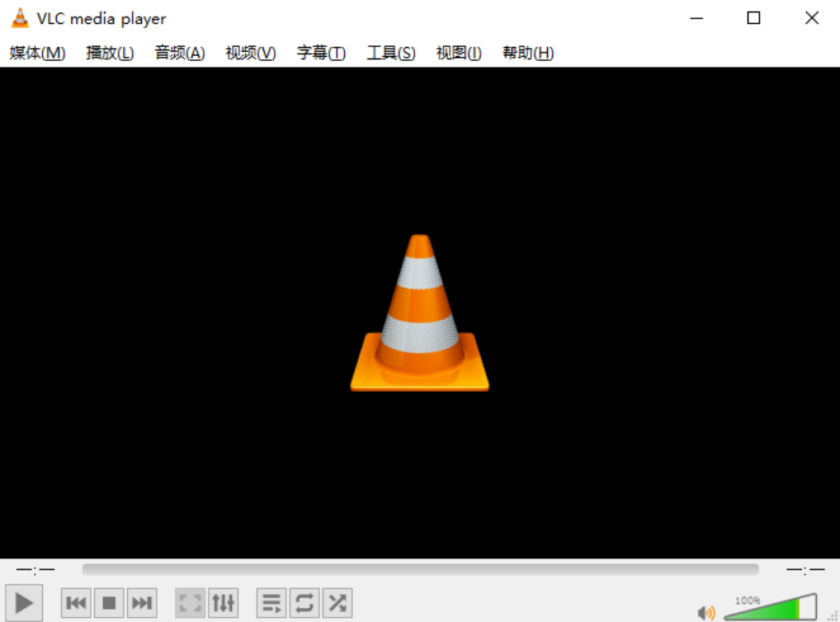
Task: Open the 视图 menu
Action: pos(458,52)
